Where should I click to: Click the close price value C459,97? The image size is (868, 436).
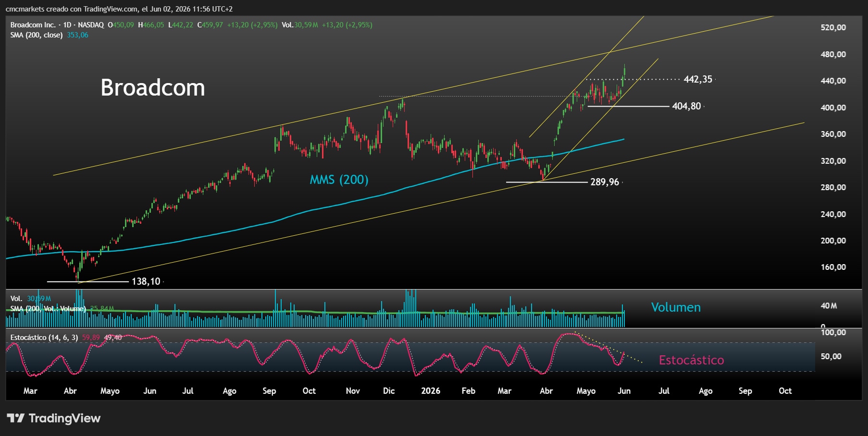[211, 25]
